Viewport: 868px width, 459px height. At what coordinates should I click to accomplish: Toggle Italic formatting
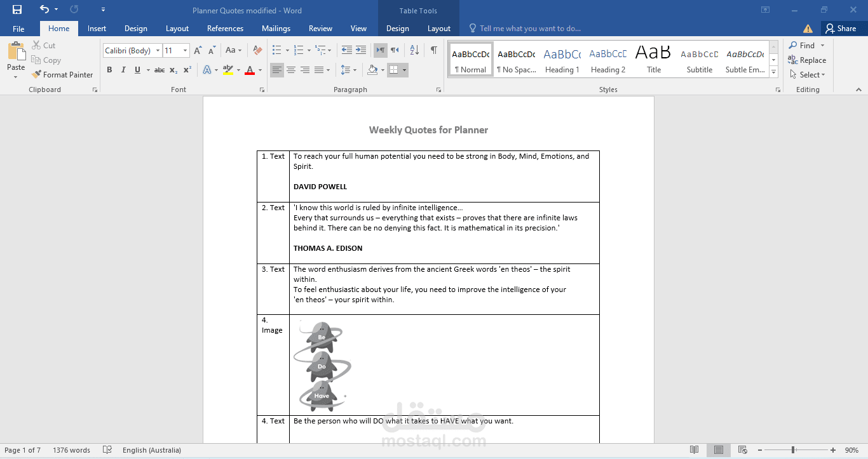123,70
